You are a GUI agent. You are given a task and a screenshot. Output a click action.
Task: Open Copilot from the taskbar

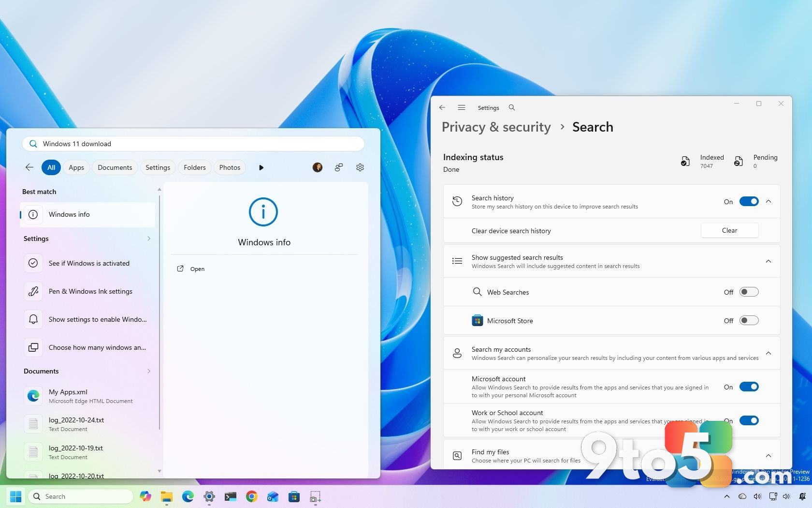click(x=145, y=496)
